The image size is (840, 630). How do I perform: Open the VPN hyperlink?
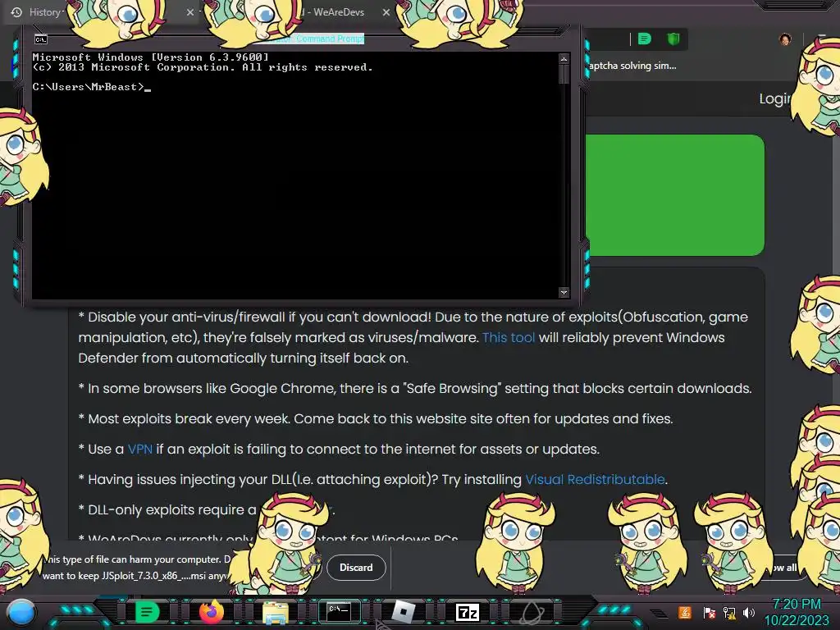(139, 449)
